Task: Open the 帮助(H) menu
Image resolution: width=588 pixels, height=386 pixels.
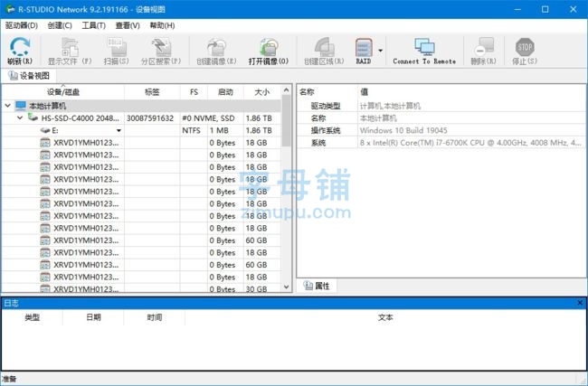Action: [x=162, y=25]
